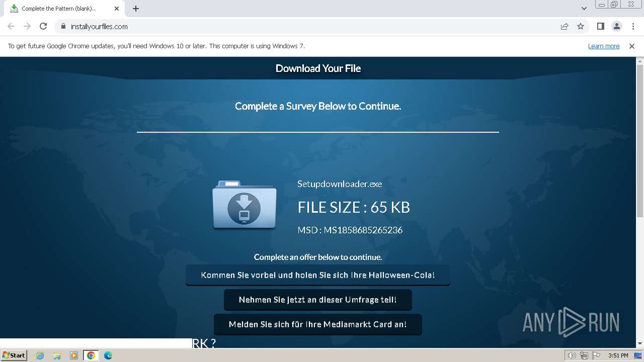Close the Complete the Pattern tab

point(117,9)
